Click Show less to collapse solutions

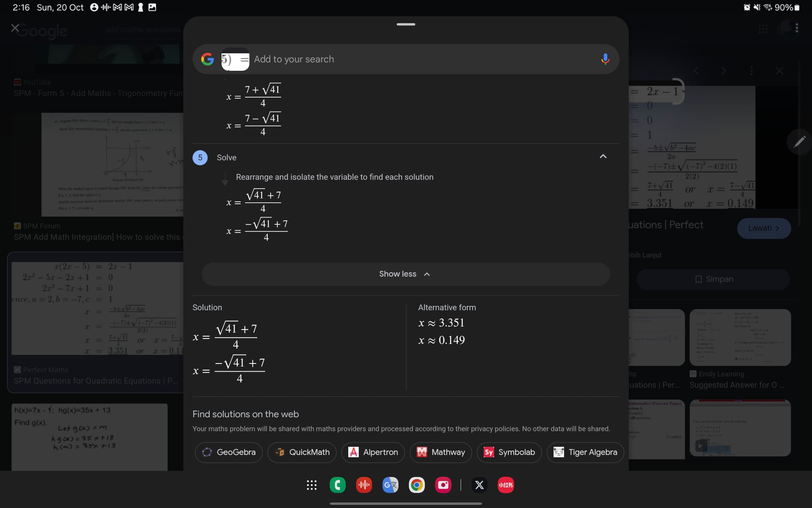click(x=405, y=273)
